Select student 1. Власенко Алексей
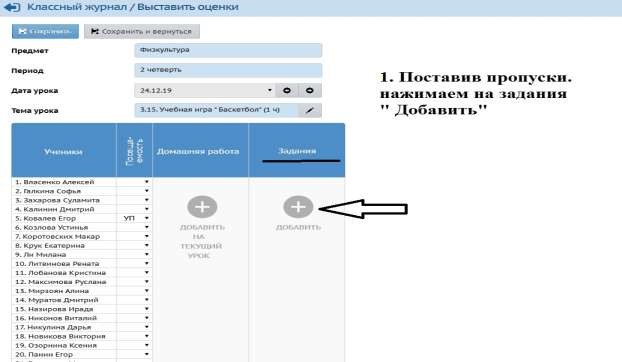The image size is (622, 362). [54, 182]
